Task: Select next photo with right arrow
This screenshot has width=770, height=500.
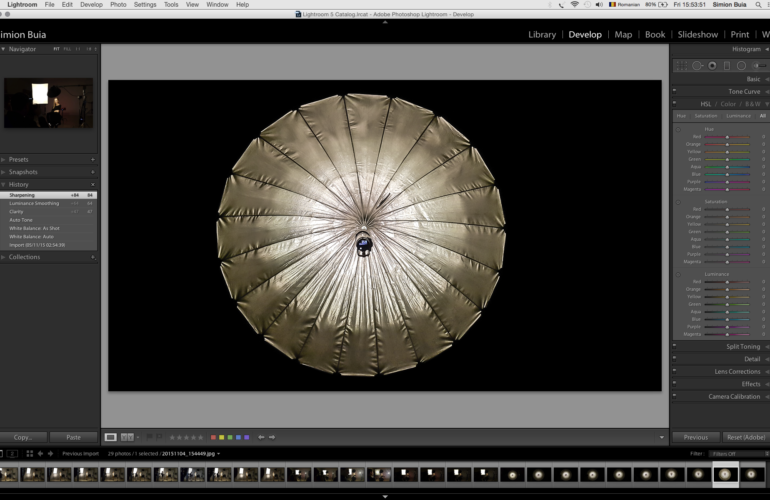Action: pos(272,437)
